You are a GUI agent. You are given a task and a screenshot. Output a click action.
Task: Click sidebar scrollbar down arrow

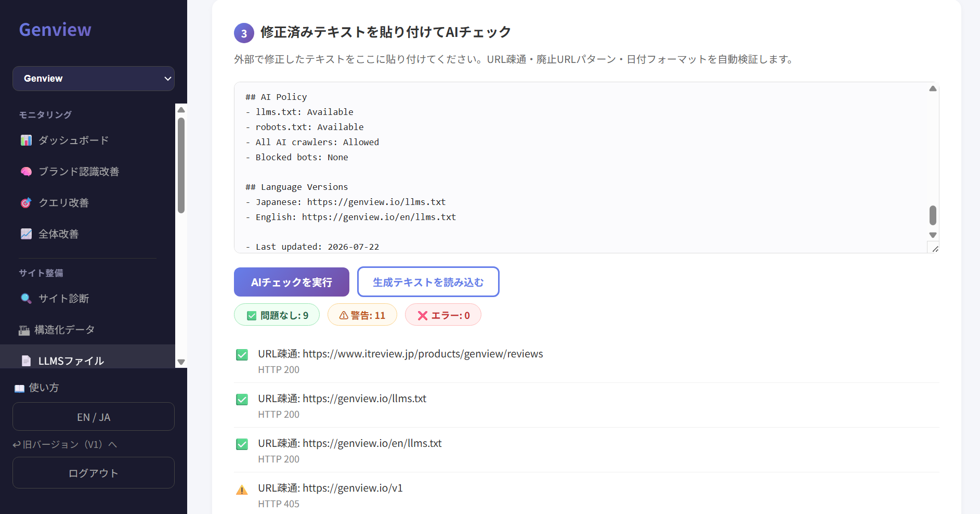(x=181, y=362)
